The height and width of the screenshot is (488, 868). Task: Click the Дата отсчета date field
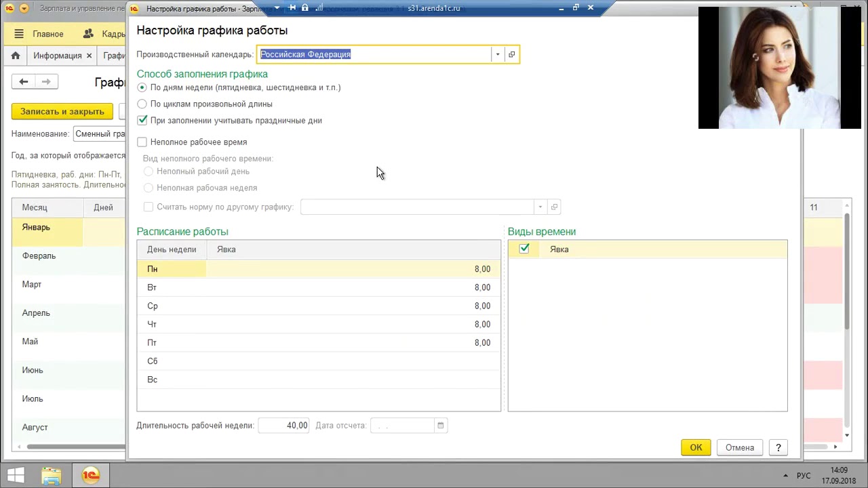[x=402, y=426]
